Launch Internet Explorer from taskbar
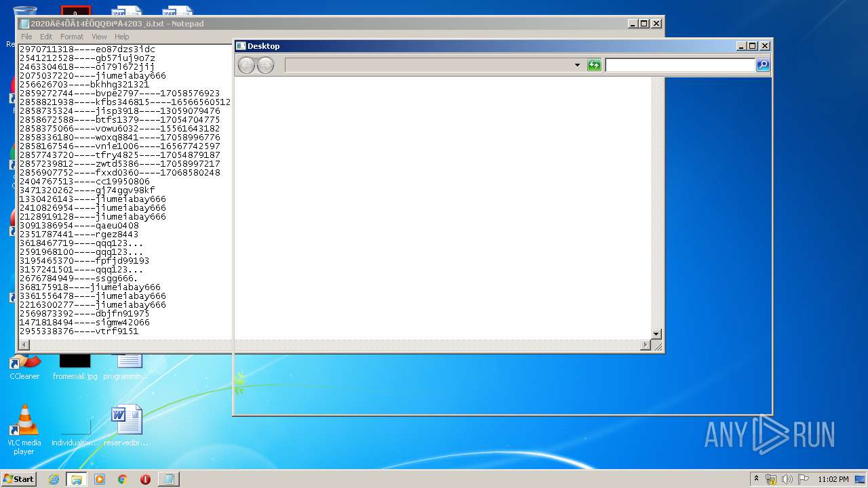 coord(54,479)
